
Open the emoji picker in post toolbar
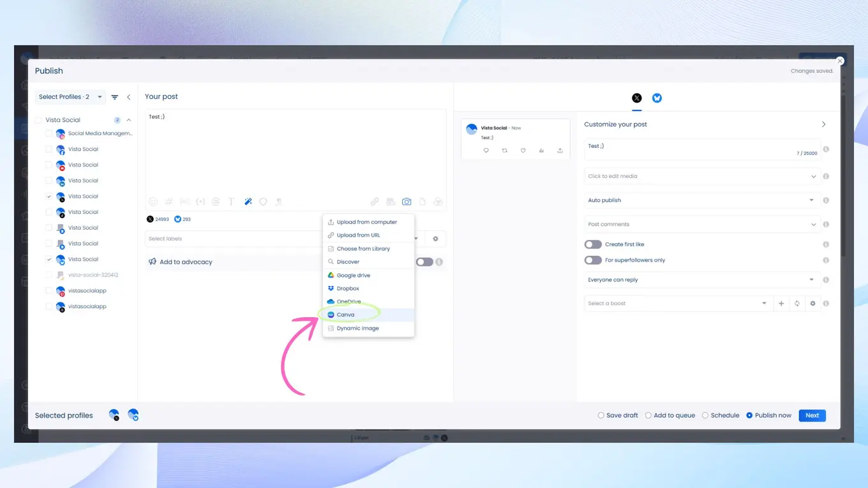point(153,202)
